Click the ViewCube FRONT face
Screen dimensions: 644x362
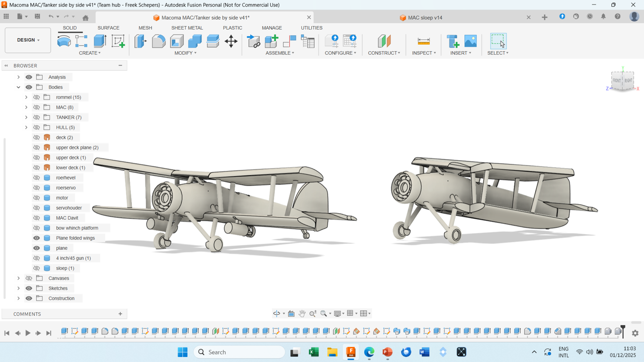coord(617,80)
